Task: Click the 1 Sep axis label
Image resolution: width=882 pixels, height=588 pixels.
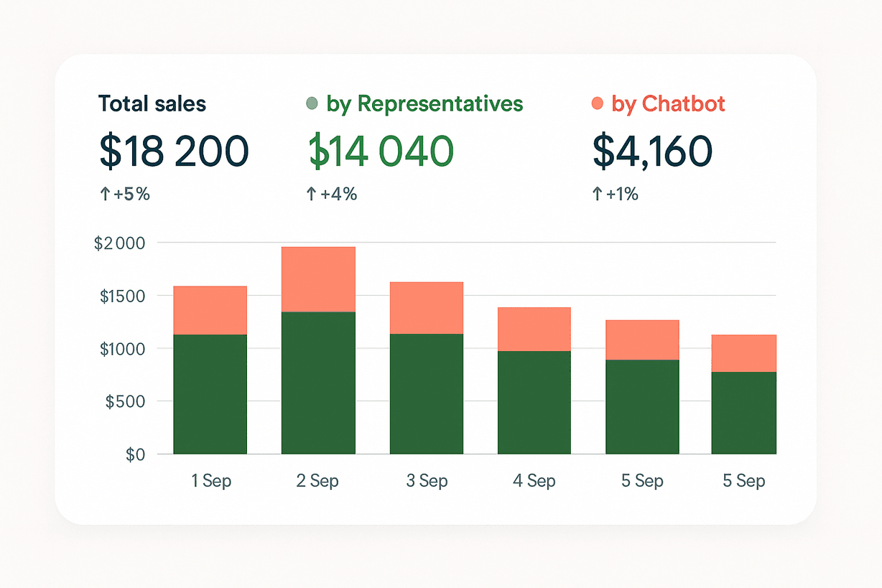Action: tap(211, 480)
